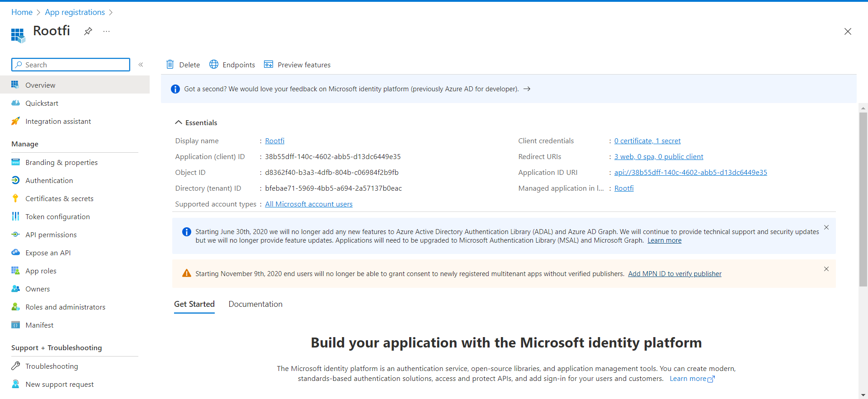Open Troubleshooting wrench icon
This screenshot has height=399, width=868.
(x=15, y=366)
